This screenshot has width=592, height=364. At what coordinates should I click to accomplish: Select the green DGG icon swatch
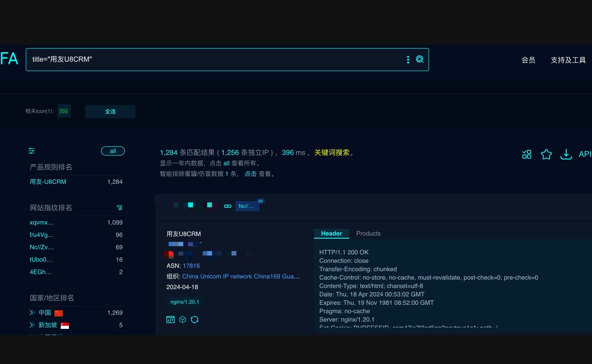tap(64, 111)
